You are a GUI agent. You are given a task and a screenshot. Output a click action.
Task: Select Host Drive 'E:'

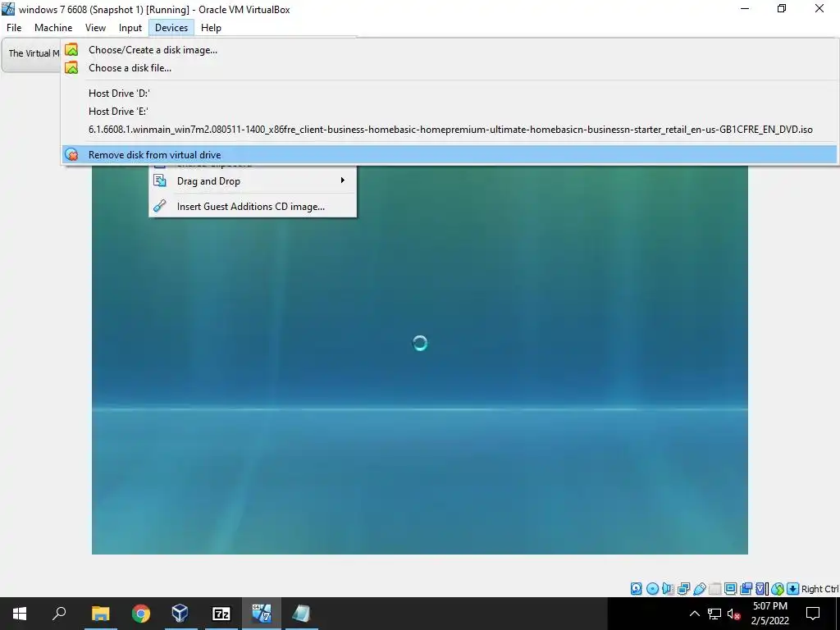coord(450,112)
